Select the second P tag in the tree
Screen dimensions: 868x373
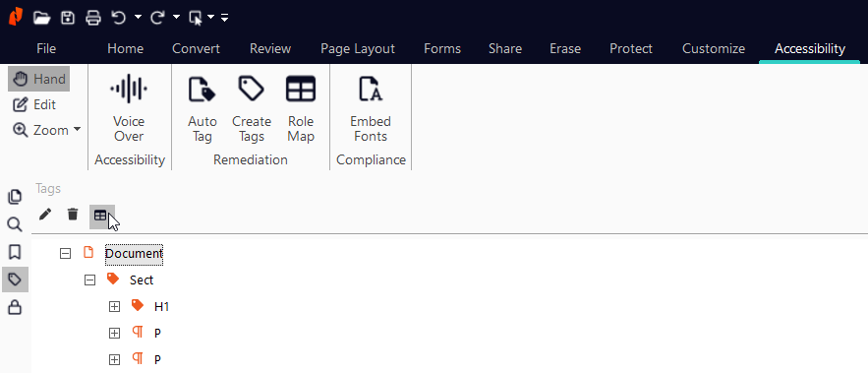[x=157, y=359]
